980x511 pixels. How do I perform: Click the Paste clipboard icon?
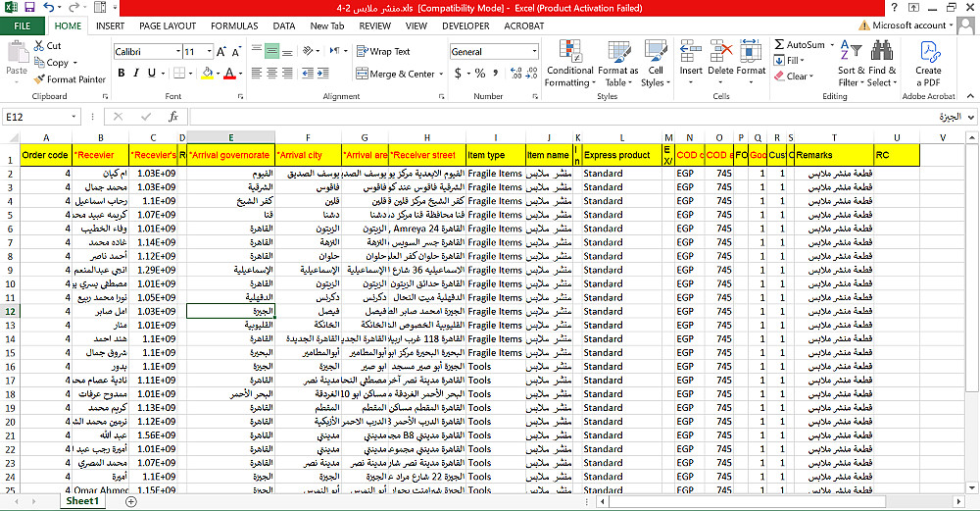[17, 53]
